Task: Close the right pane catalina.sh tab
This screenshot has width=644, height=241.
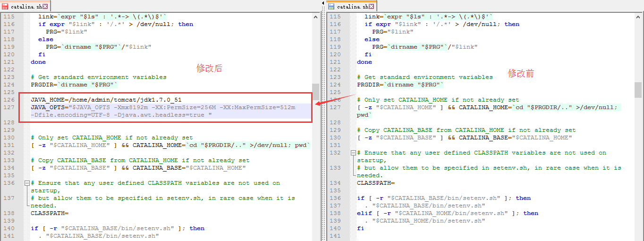Action: 372,7
